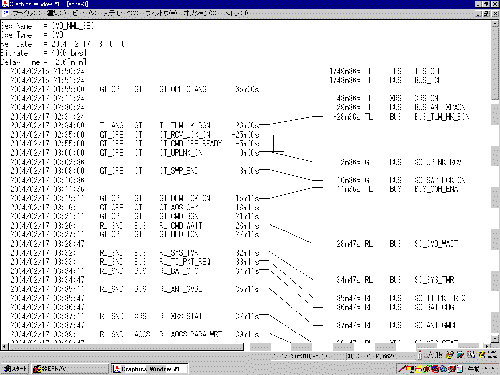Open the first menu bar item (File)
The height and width of the screenshot is (375, 500).
pyautogui.click(x=27, y=13)
